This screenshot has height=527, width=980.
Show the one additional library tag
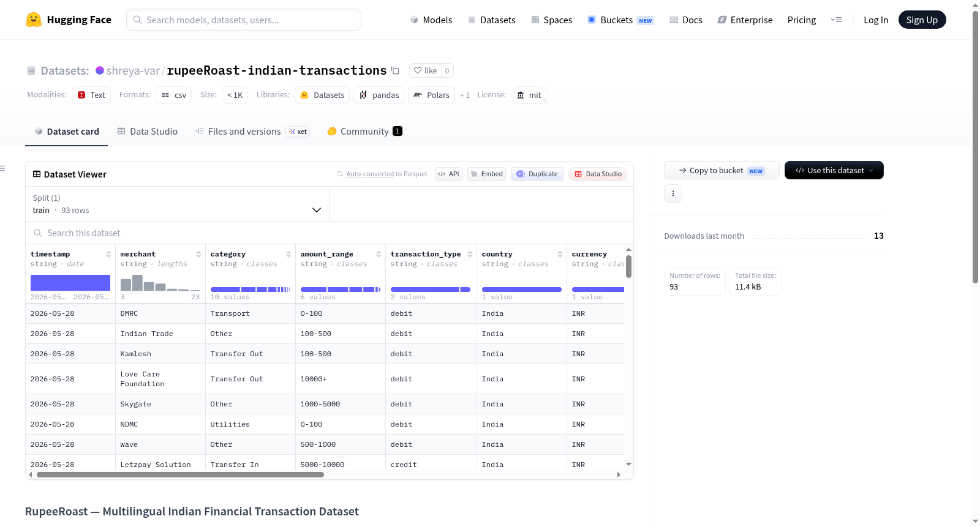(x=465, y=95)
